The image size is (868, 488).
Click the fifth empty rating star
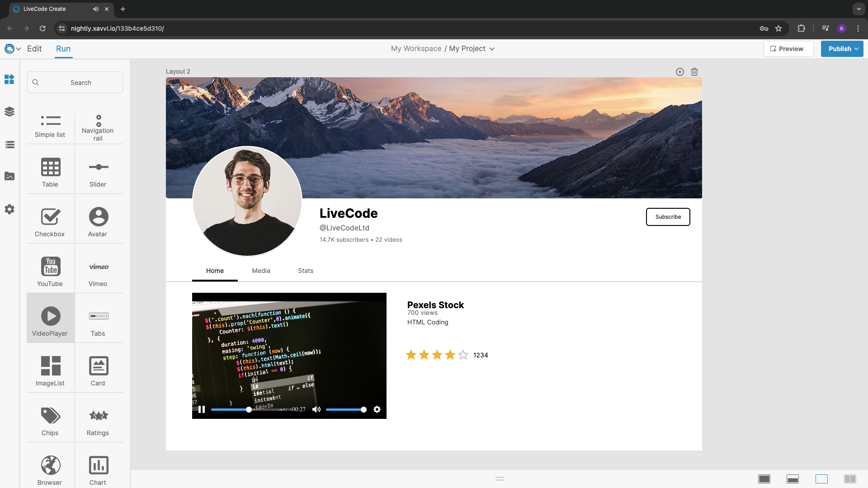(x=463, y=355)
